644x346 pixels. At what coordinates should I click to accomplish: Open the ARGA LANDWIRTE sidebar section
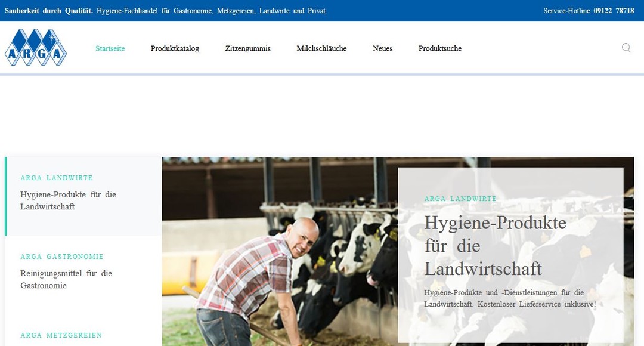[56, 178]
